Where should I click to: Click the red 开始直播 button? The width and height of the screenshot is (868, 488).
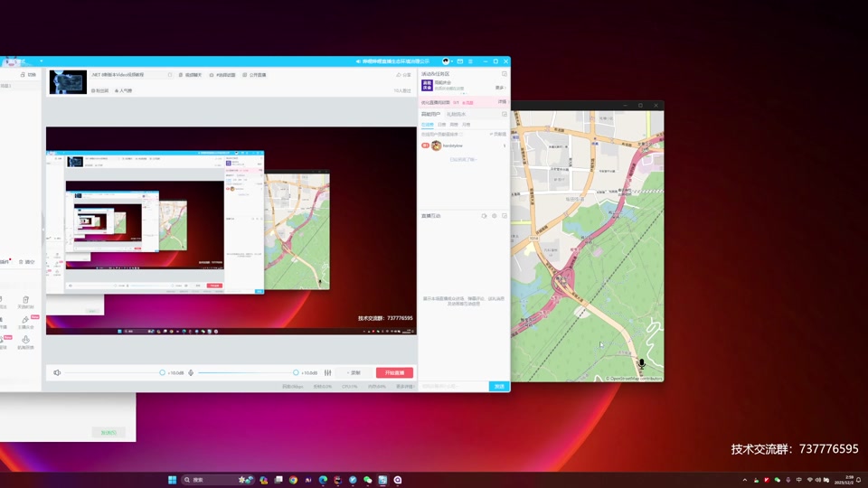coord(395,373)
